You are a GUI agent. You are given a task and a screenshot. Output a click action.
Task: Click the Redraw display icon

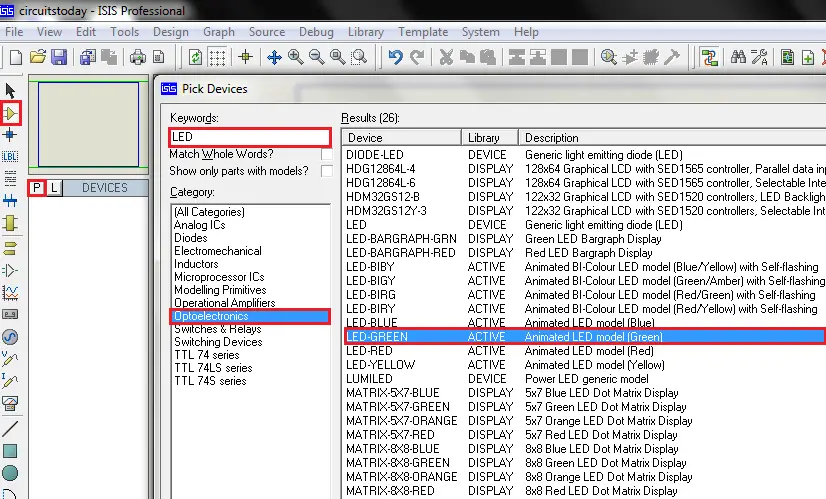click(x=195, y=57)
